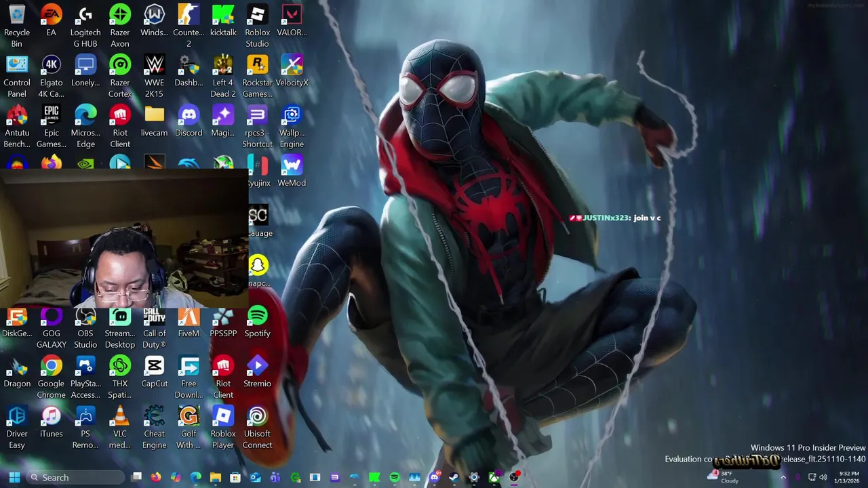The width and height of the screenshot is (868, 488).
Task: Launch Rockstar Games Launcher shortcut
Action: click(x=257, y=77)
